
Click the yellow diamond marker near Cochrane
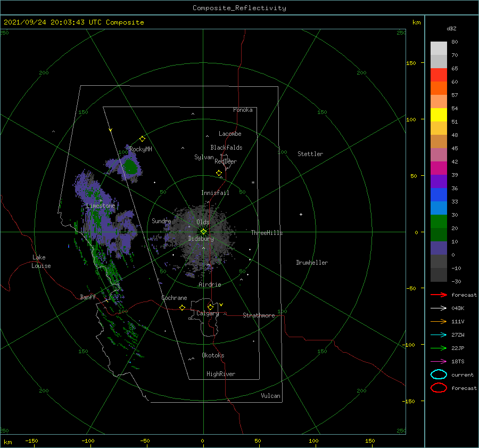183,308
